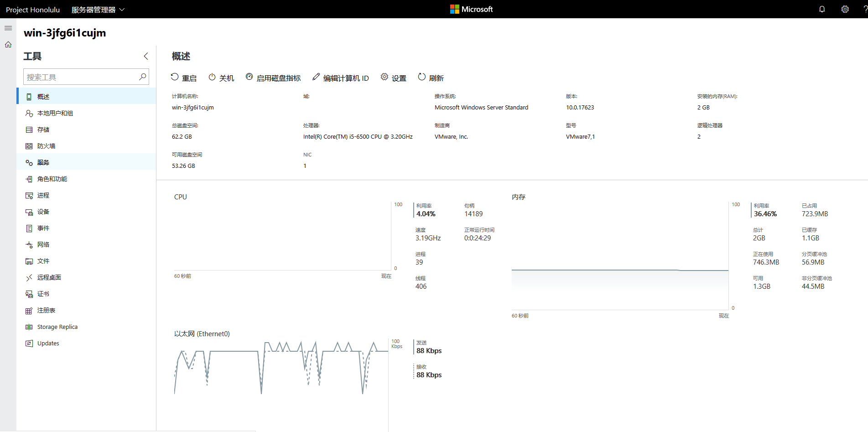Open 远程桌面 remote desktop icon
The height and width of the screenshot is (432, 868).
click(x=29, y=277)
